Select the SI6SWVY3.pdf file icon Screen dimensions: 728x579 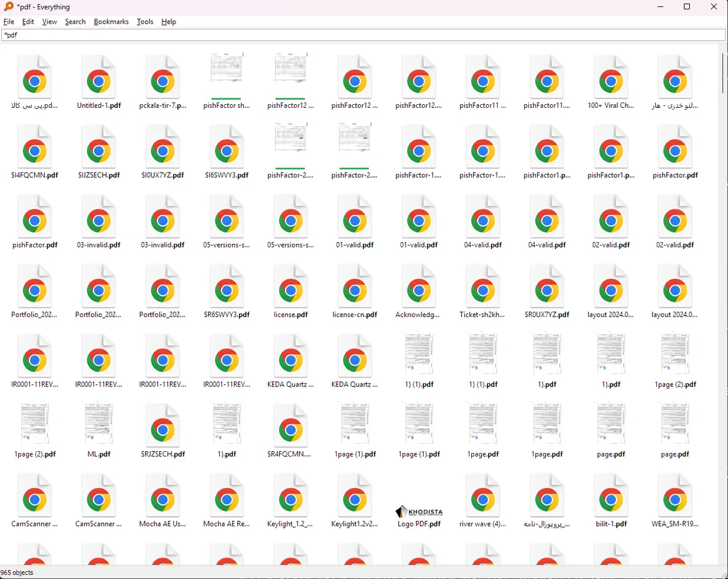(x=227, y=147)
